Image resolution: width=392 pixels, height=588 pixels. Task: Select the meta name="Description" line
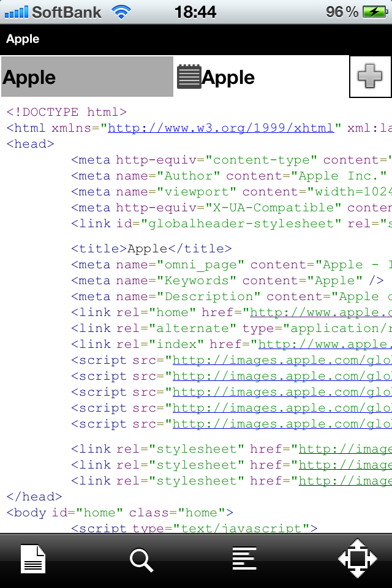click(x=232, y=296)
